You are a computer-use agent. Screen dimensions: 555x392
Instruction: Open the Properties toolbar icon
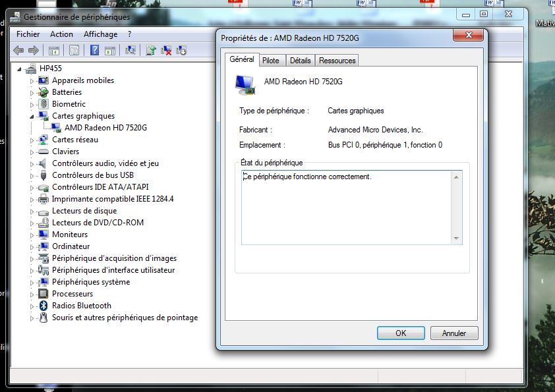[x=74, y=50]
